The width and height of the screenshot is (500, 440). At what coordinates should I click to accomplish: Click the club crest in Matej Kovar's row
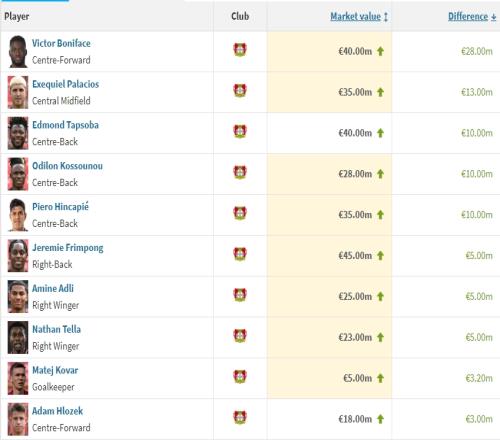tap(240, 376)
